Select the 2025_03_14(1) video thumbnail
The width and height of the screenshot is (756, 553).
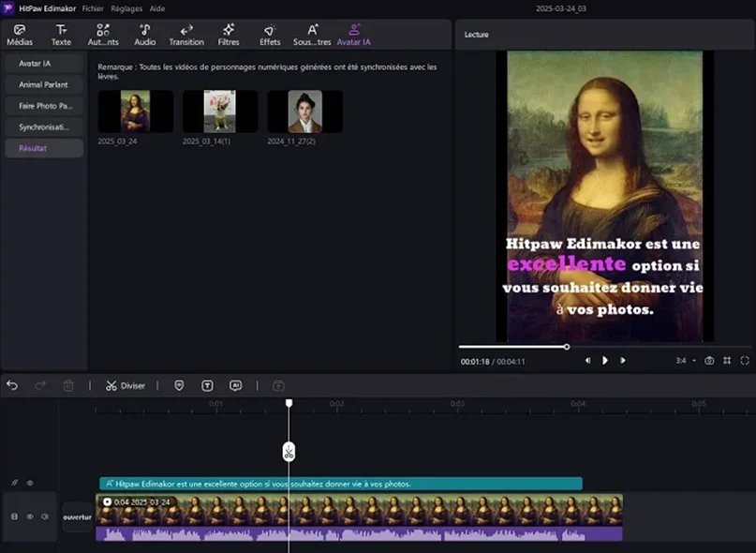pos(219,111)
